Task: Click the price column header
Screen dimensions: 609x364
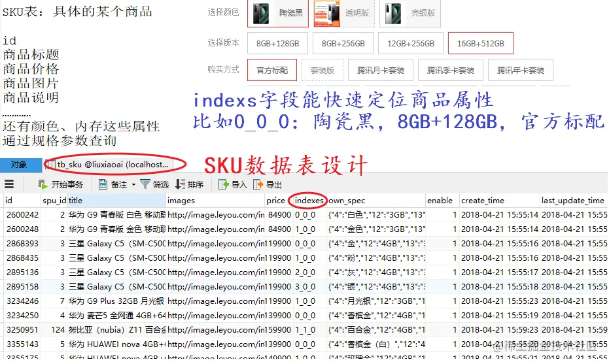Action: pos(279,201)
